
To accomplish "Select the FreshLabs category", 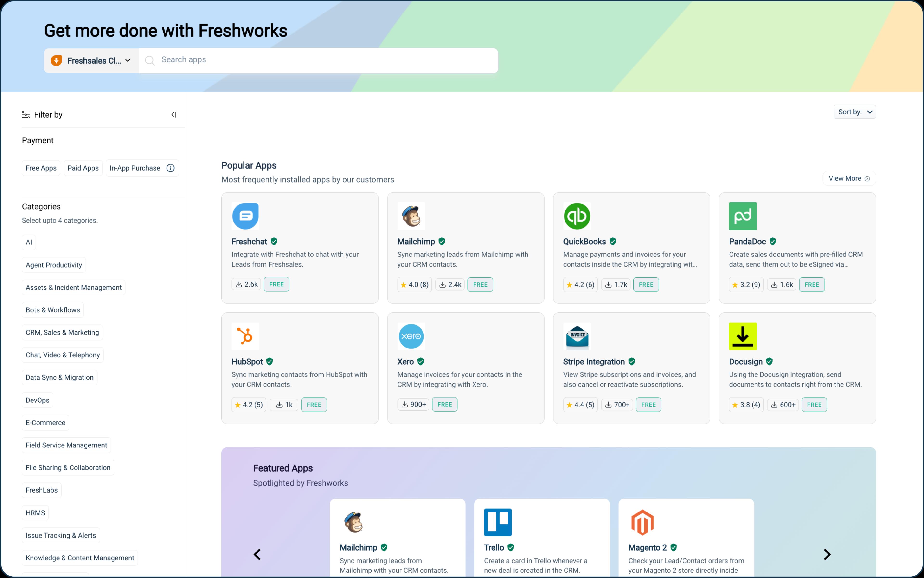I will pos(42,491).
